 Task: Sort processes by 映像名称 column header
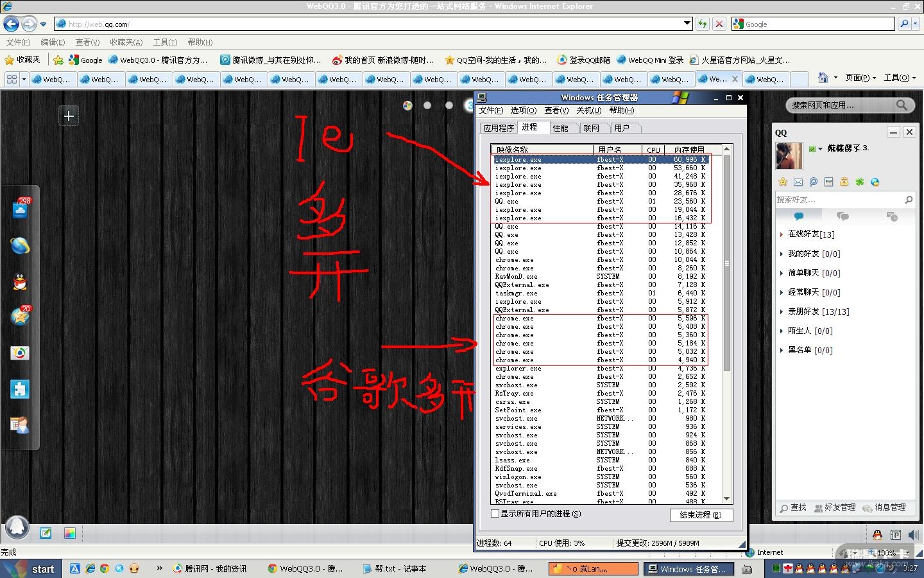coord(543,150)
